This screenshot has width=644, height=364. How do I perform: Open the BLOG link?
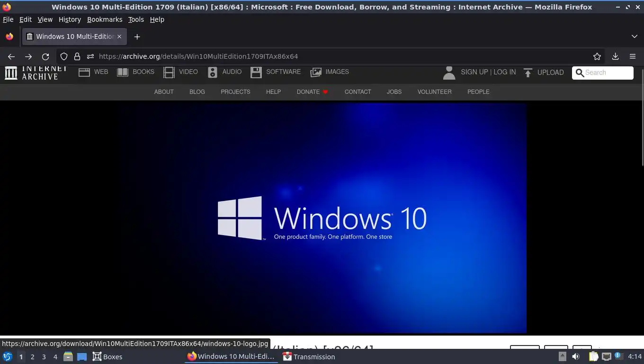coord(197,92)
